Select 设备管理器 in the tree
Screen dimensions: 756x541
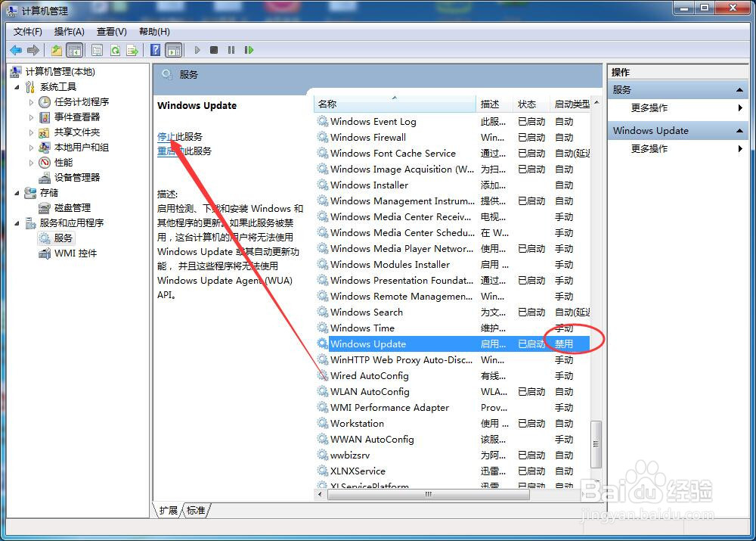pyautogui.click(x=77, y=177)
